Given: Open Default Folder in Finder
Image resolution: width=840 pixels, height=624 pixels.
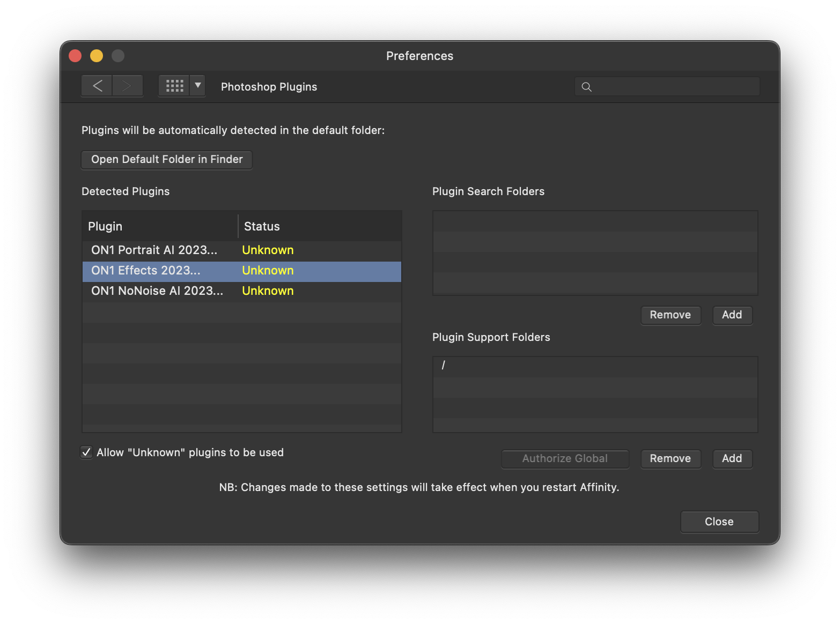Looking at the screenshot, I should click(167, 159).
